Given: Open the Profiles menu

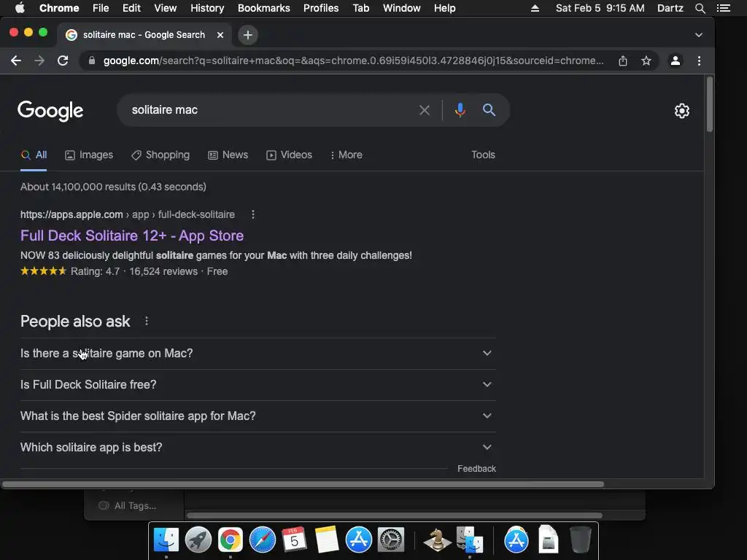Looking at the screenshot, I should [321, 8].
